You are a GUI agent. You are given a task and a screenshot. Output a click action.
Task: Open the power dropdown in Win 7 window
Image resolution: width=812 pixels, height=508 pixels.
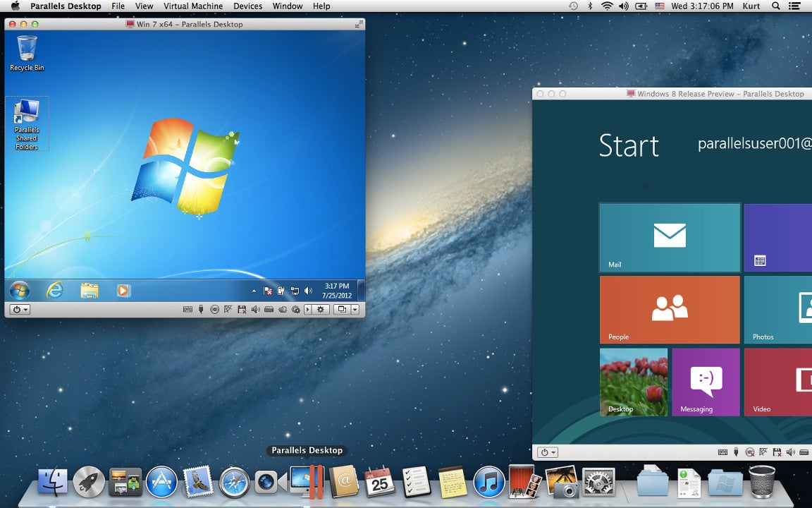point(20,309)
